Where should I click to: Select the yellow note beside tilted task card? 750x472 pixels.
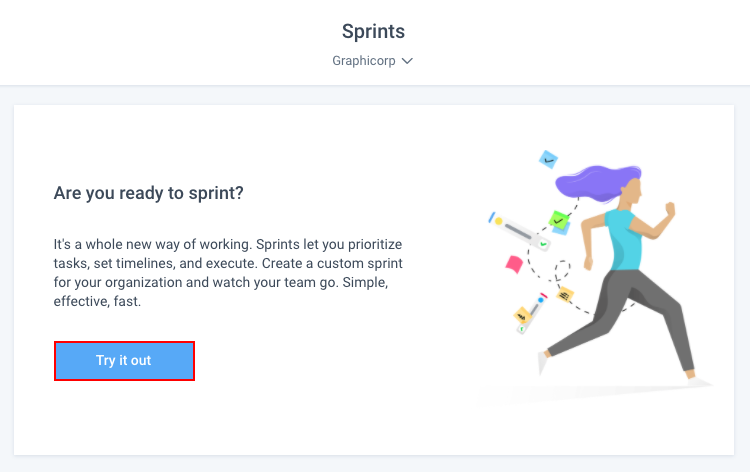point(522,316)
